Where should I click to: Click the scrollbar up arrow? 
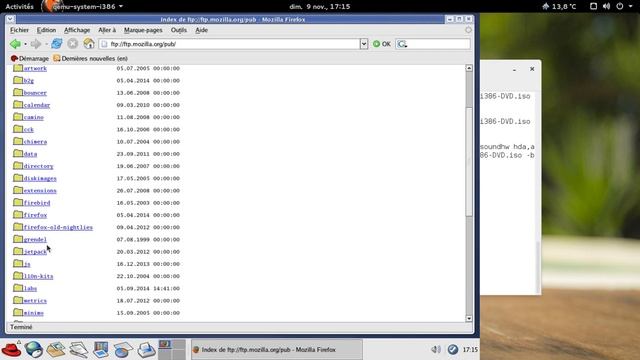click(469, 68)
